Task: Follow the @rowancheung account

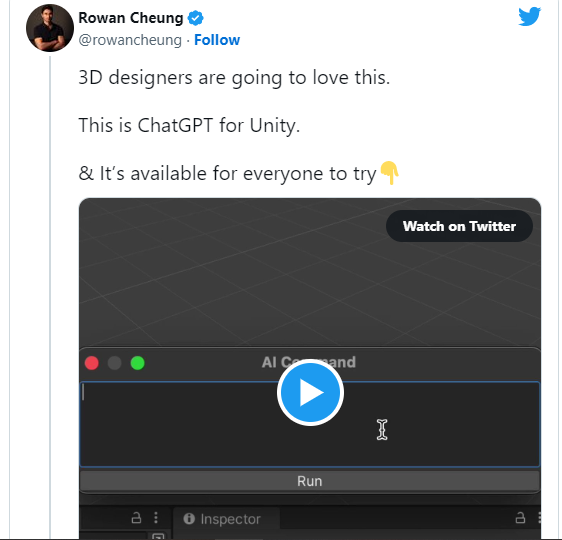Action: [217, 40]
